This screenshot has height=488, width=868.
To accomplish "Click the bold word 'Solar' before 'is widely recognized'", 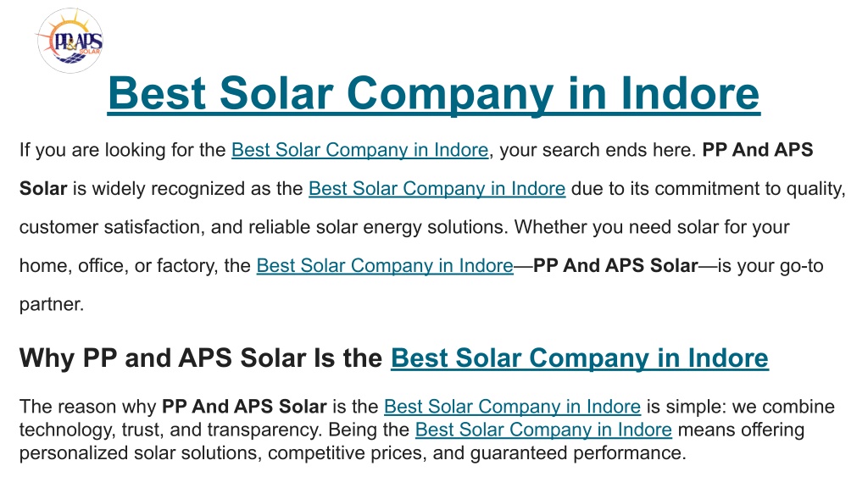I will [x=43, y=189].
